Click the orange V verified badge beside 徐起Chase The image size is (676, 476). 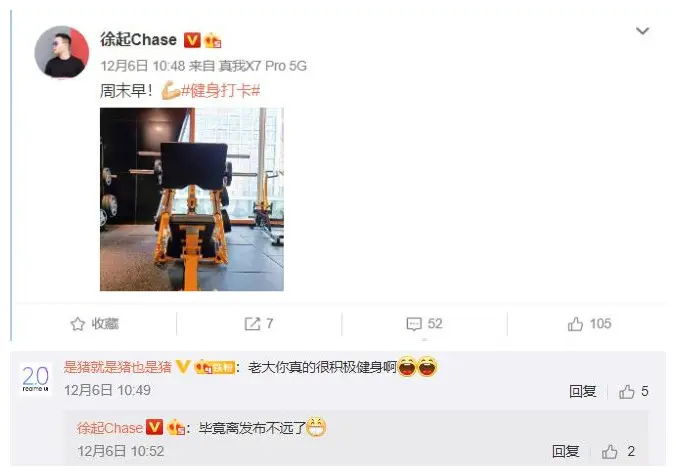(192, 40)
